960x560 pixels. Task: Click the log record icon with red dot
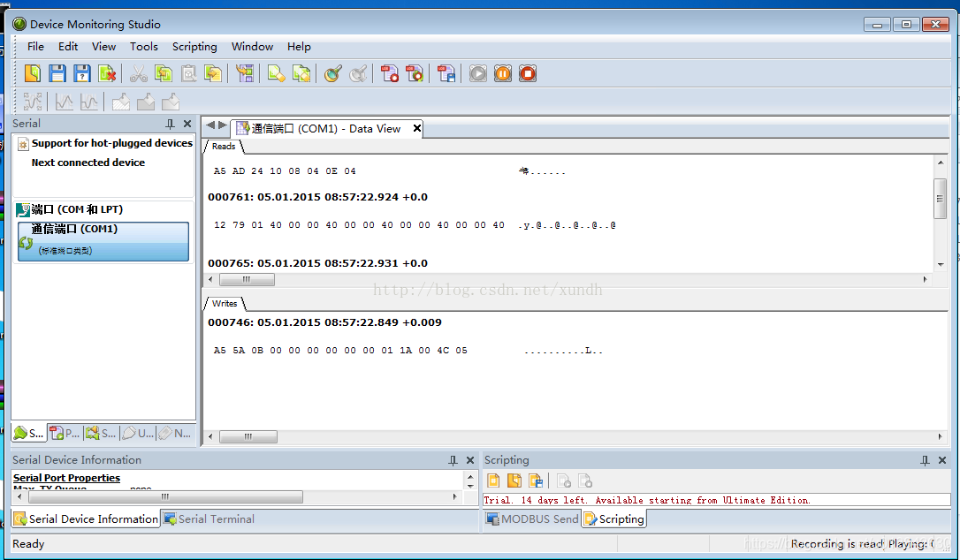(x=389, y=73)
